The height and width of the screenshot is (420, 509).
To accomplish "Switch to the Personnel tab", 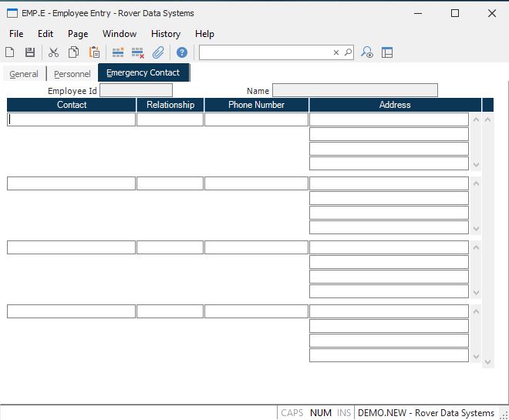I will click(x=72, y=74).
